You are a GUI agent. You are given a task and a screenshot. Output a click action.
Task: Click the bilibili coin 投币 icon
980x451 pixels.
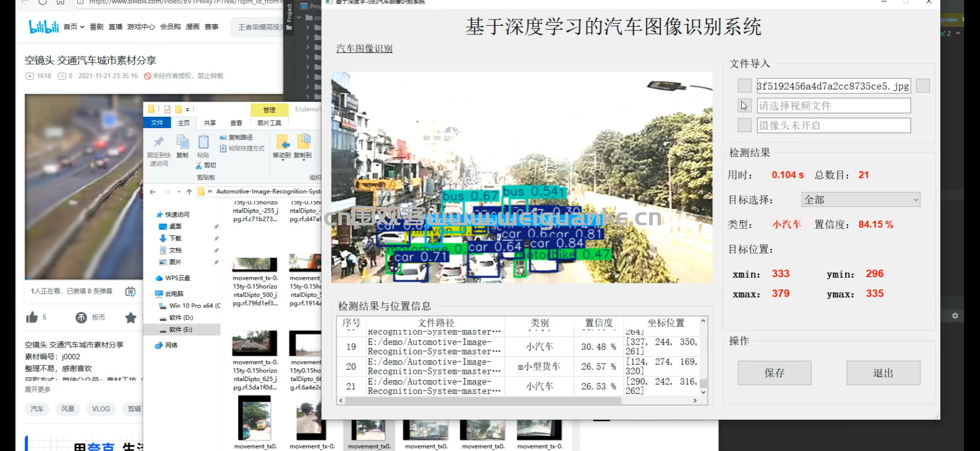[81, 318]
